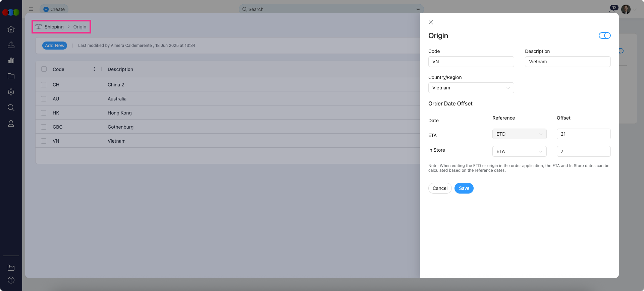Click the upload icon in sidebar

click(11, 45)
